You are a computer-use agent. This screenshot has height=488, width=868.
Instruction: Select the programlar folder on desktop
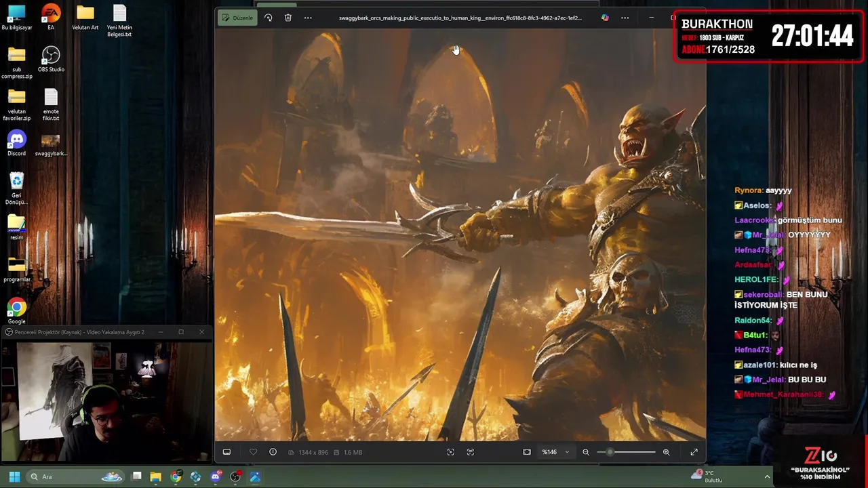(x=16, y=270)
